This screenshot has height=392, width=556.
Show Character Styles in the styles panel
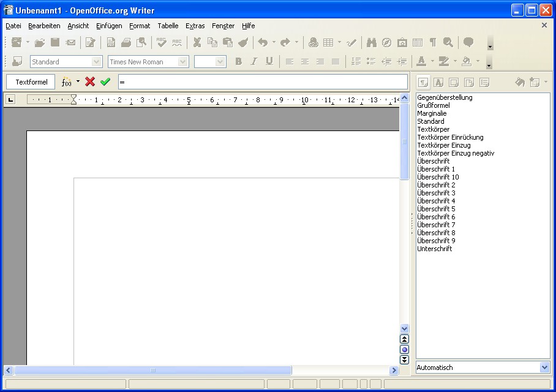(438, 83)
